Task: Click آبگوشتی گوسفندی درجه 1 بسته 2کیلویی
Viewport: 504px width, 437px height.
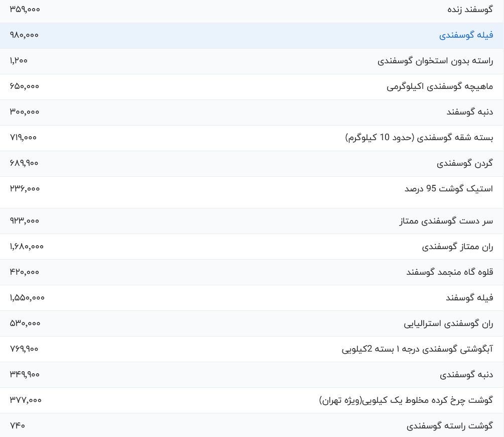Action: (417, 349)
